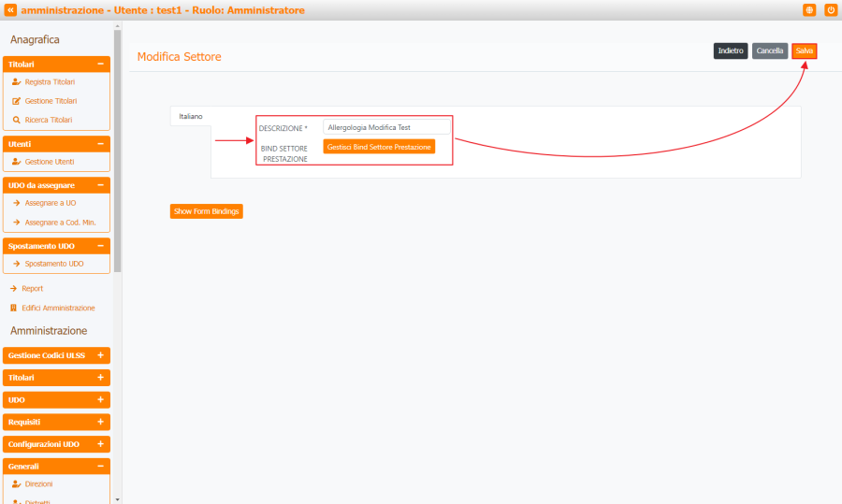842x504 pixels.
Task: Expand the Requisiti section
Action: tap(100, 422)
